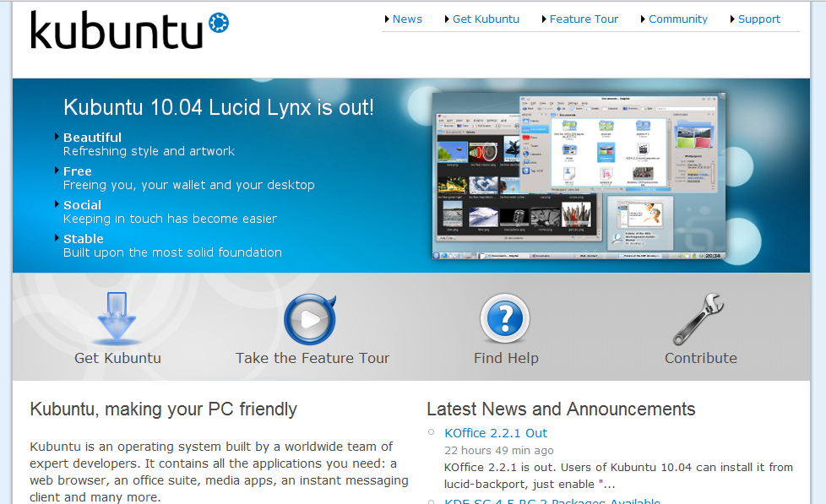The width and height of the screenshot is (826, 504).
Task: Open the Support menu item
Action: [x=759, y=19]
